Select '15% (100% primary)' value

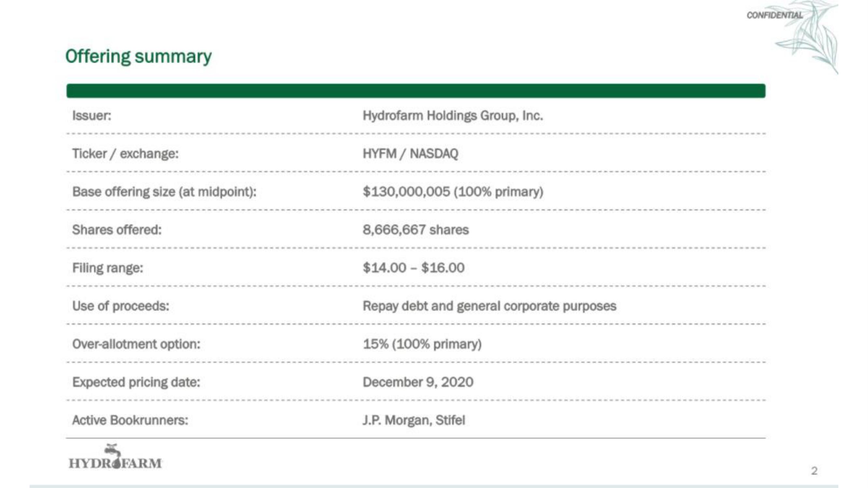pyautogui.click(x=422, y=344)
